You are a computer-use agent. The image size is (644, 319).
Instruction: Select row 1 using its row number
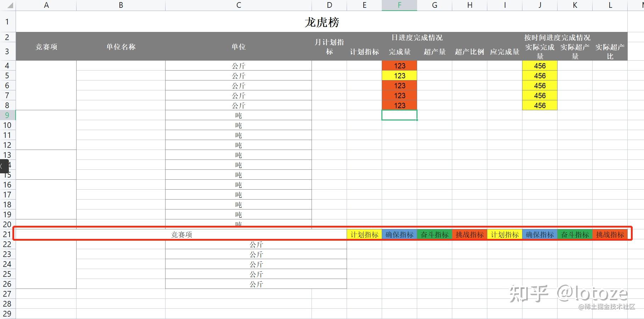[7, 22]
